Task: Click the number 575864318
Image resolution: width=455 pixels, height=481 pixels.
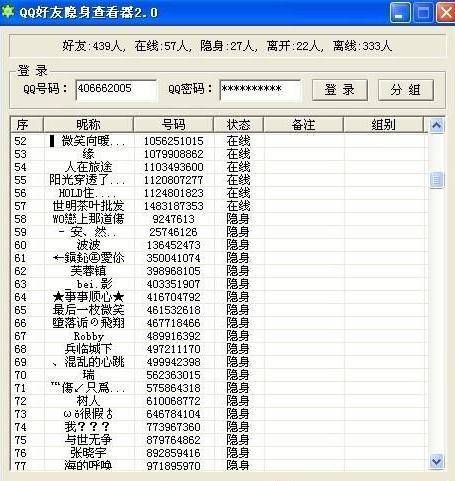Action: click(x=173, y=388)
